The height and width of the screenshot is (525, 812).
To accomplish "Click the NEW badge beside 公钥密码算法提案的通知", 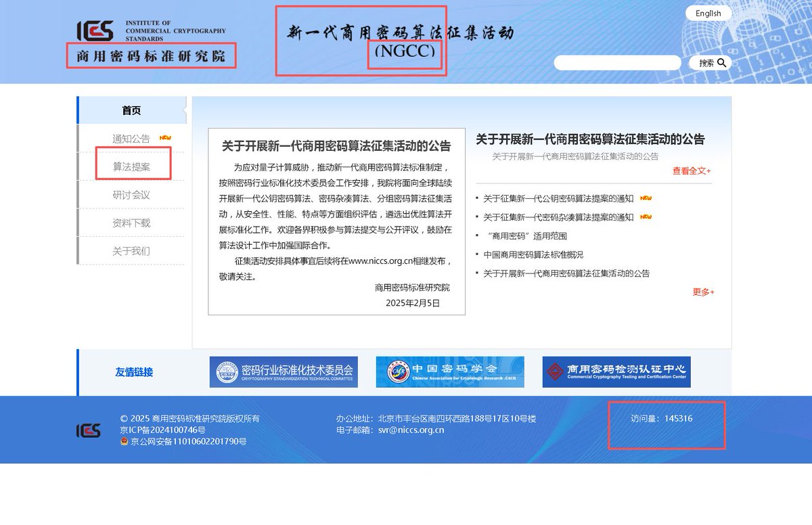I will pos(646,198).
